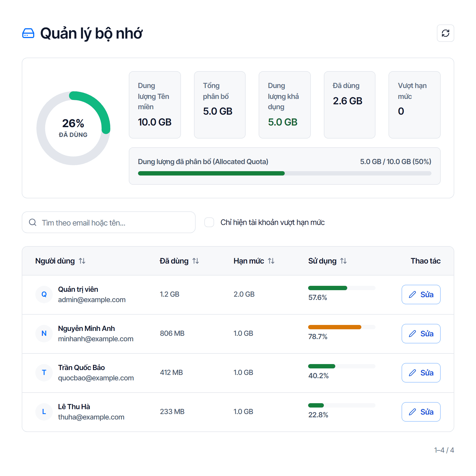Click Sửa for Lê Thu Hà
Image resolution: width=476 pixels, height=476 pixels.
coord(421,412)
